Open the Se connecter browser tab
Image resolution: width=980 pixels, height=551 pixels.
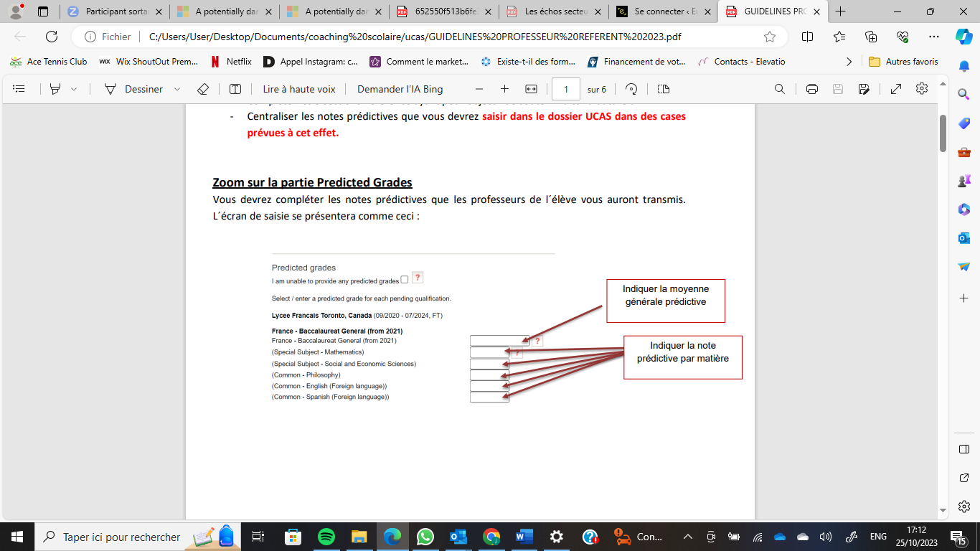tap(660, 11)
